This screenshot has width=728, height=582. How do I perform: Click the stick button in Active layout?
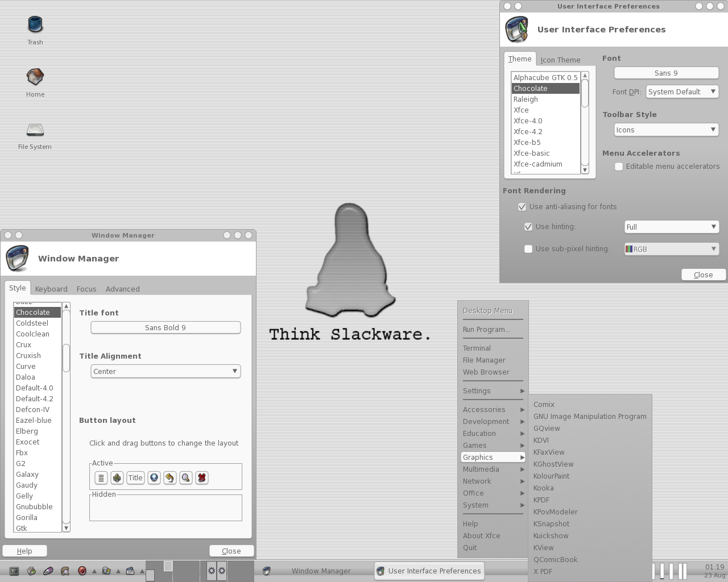tap(117, 478)
